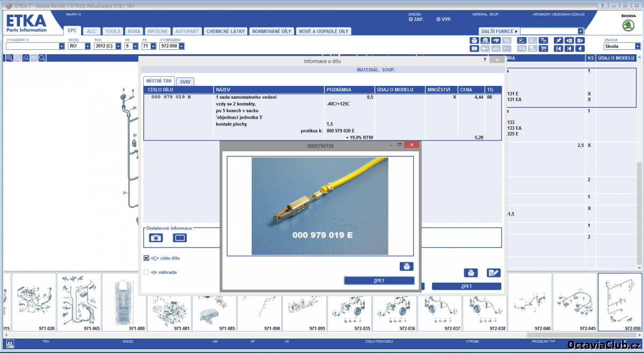
Task: Uncheck the cislo dilu checkbox
Action: [147, 258]
